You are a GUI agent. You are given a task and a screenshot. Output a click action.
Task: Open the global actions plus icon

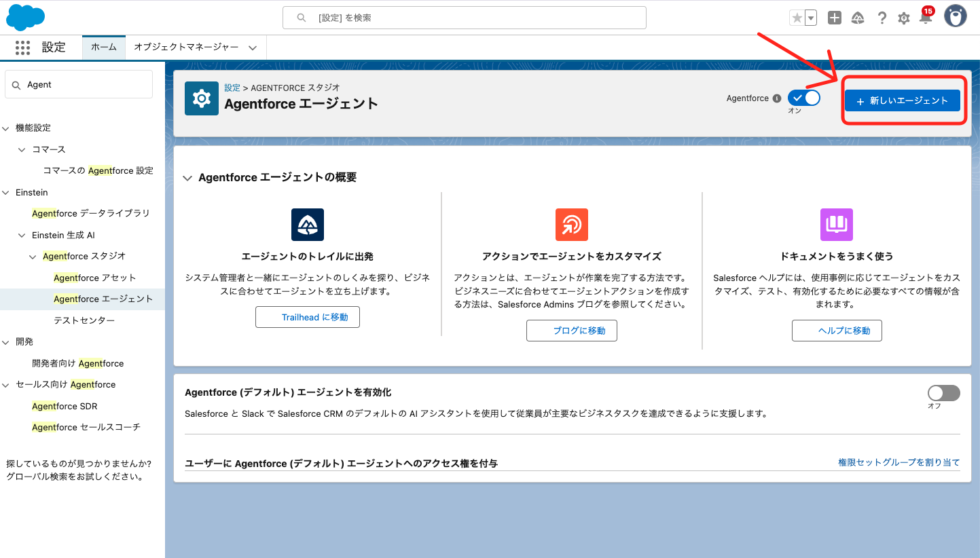(x=835, y=18)
